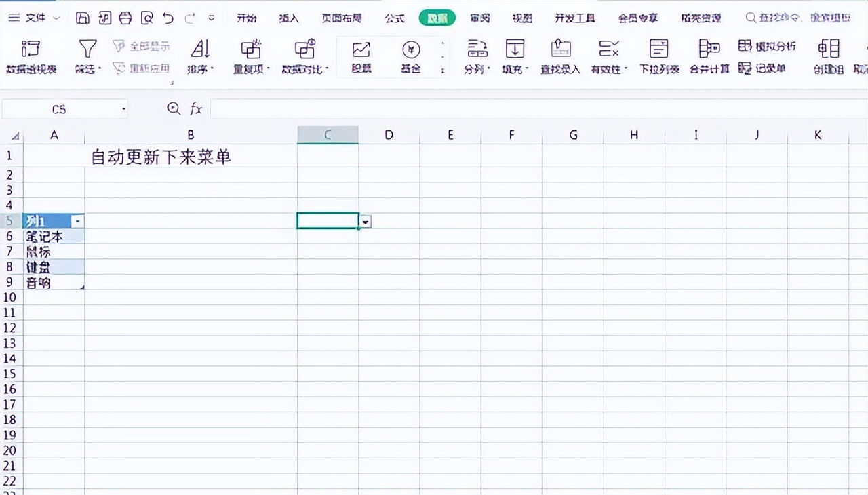868x495 pixels.
Task: Select the 音响 cell
Action: [54, 283]
